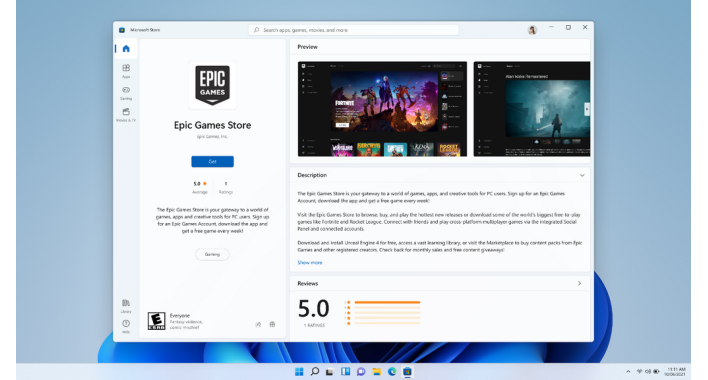Expand the Reviews section arrow
708x380 pixels.
tap(580, 283)
